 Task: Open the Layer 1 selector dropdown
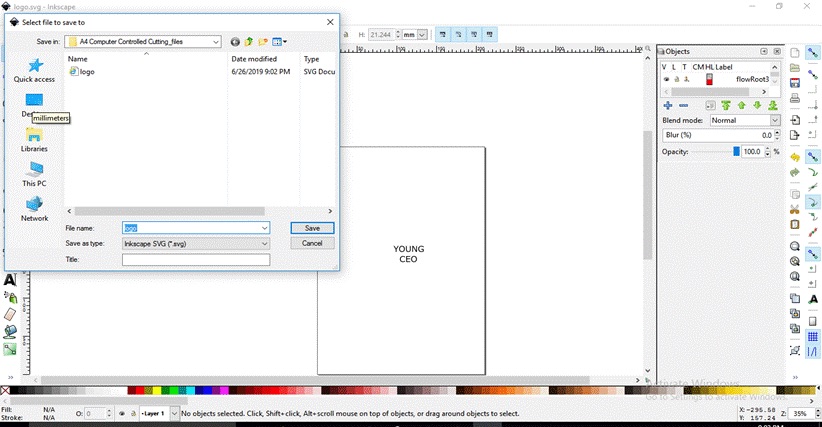tap(175, 413)
